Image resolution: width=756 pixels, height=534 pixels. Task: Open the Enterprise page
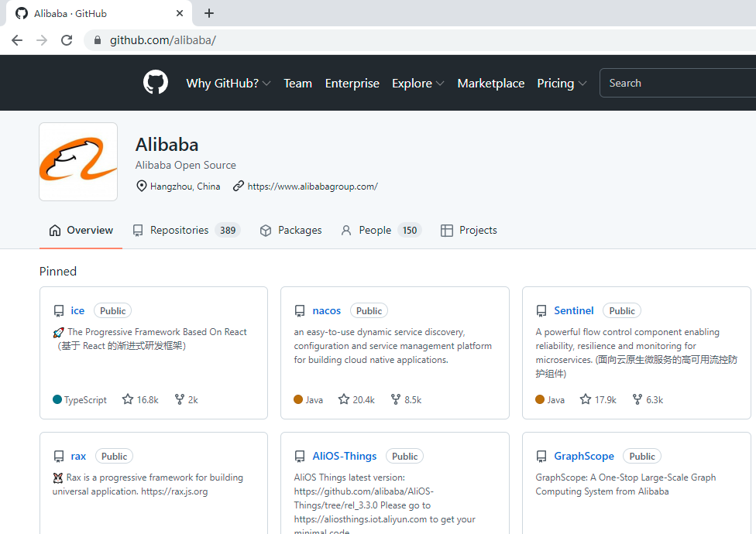352,84
